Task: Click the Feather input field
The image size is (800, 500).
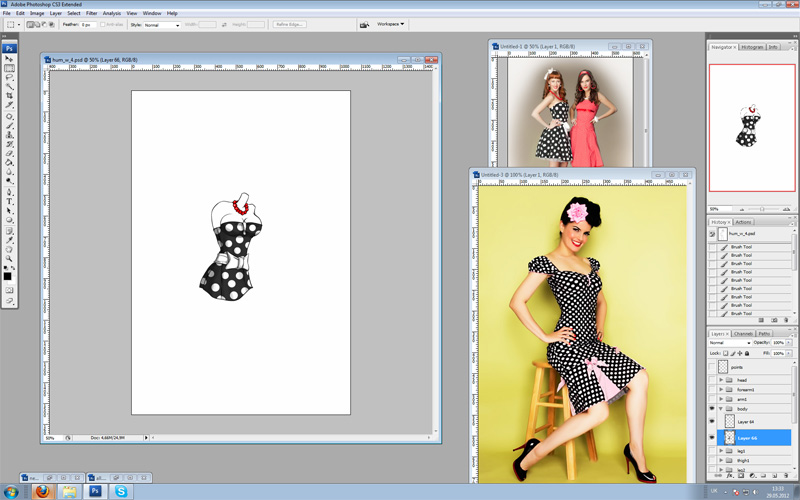Action: [x=88, y=24]
